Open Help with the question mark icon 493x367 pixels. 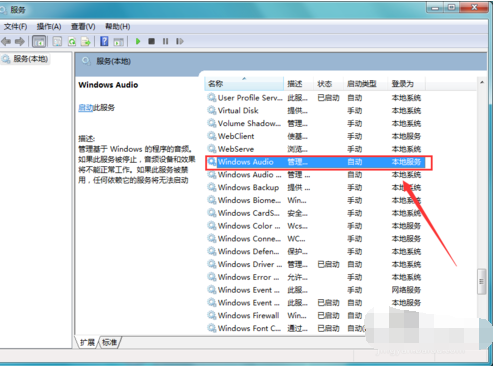point(104,41)
